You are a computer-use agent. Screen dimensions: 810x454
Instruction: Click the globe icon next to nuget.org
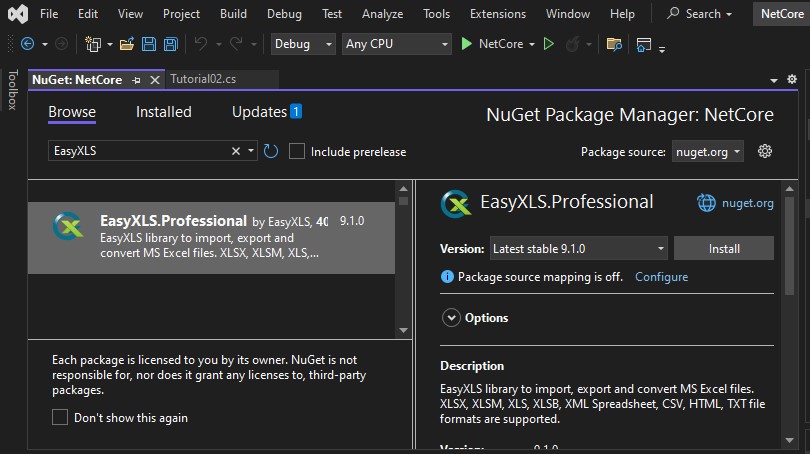click(706, 202)
